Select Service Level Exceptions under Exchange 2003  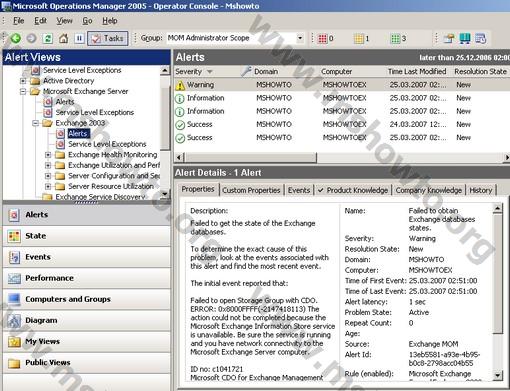[x=107, y=144]
